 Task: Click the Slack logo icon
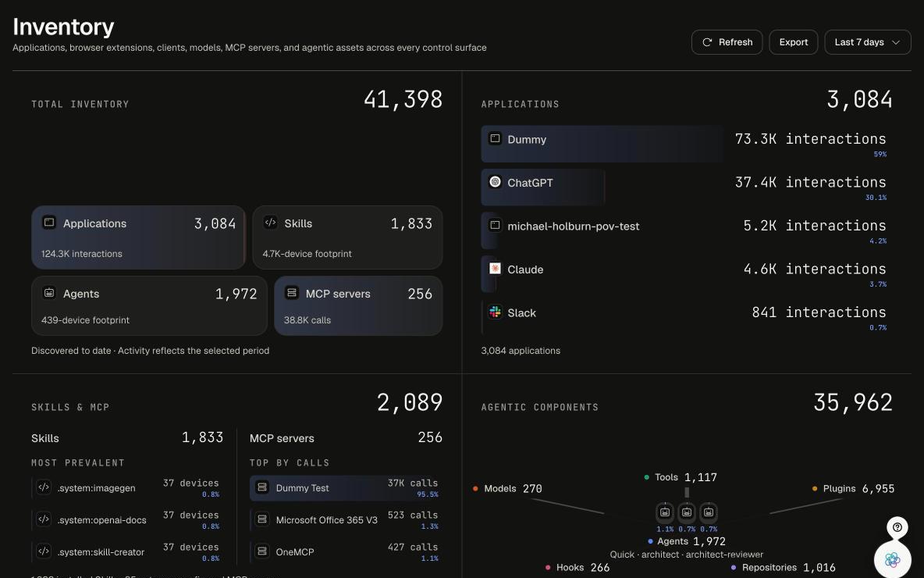pyautogui.click(x=495, y=312)
